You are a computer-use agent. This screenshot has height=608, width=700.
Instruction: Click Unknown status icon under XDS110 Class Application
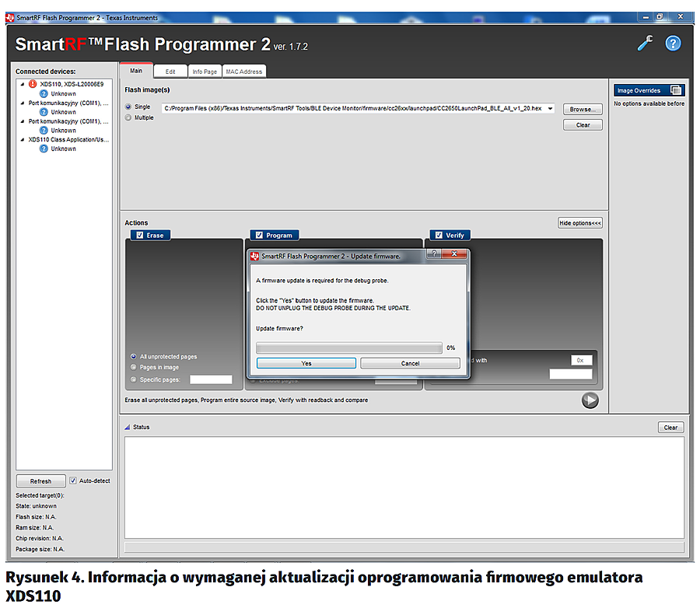click(x=44, y=149)
